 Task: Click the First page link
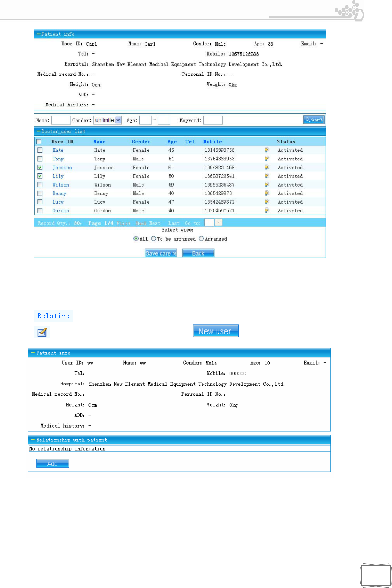(x=124, y=223)
